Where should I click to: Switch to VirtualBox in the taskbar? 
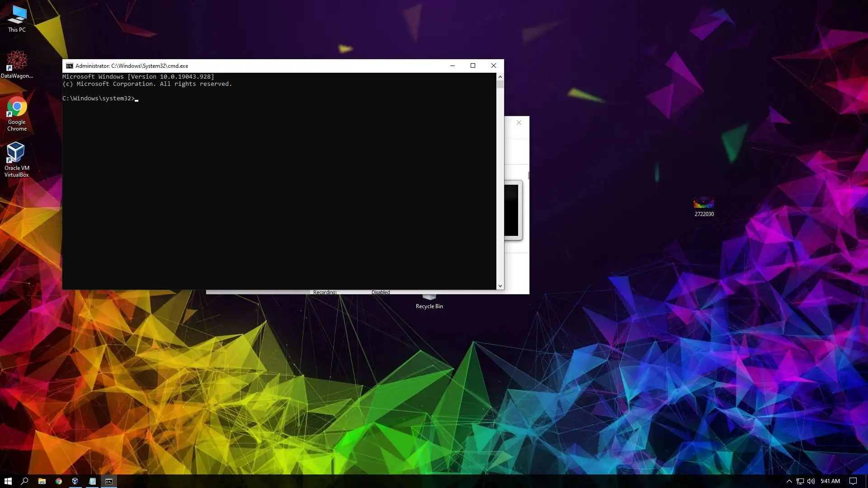[x=75, y=481]
